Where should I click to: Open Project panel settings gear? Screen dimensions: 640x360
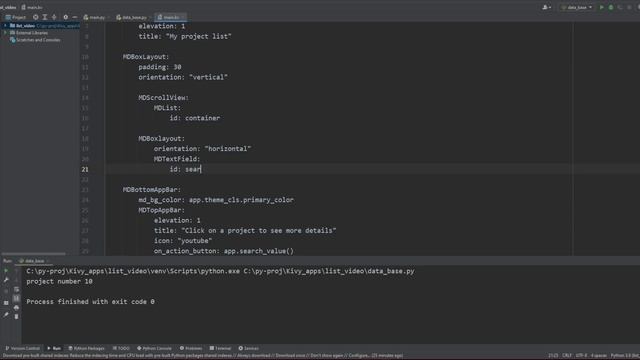click(65, 17)
